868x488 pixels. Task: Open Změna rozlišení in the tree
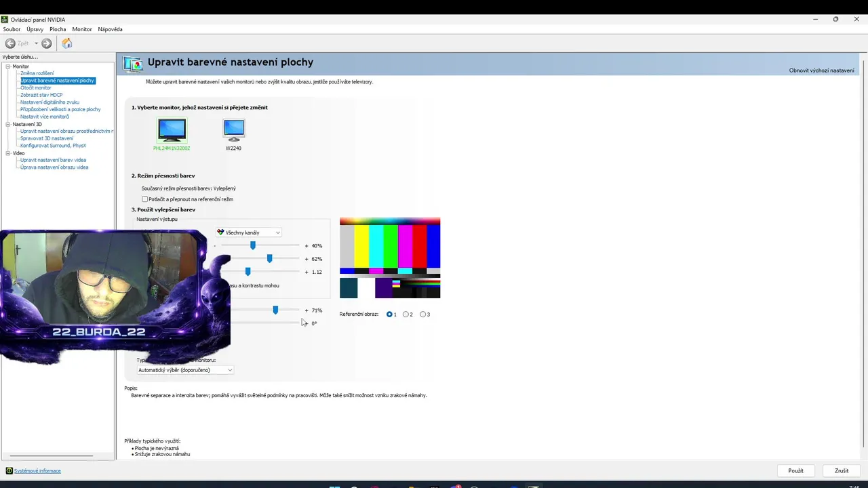[37, 73]
